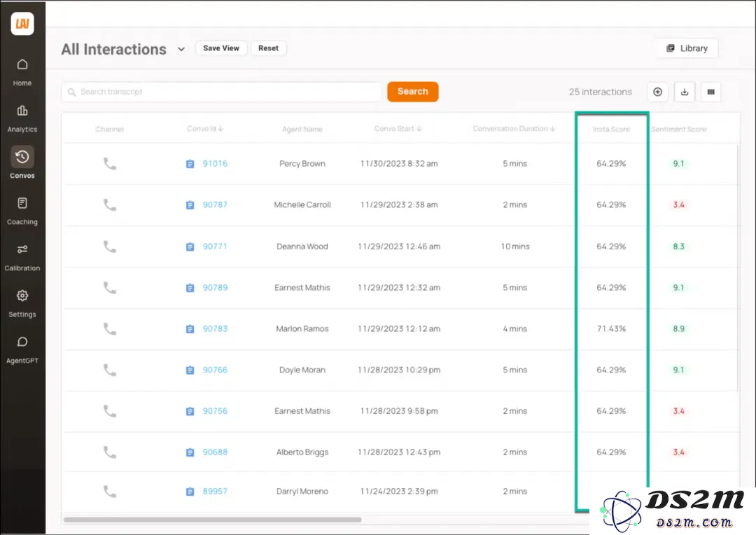The height and width of the screenshot is (535, 756).
Task: Open conversation link 90688
Action: pyautogui.click(x=215, y=452)
